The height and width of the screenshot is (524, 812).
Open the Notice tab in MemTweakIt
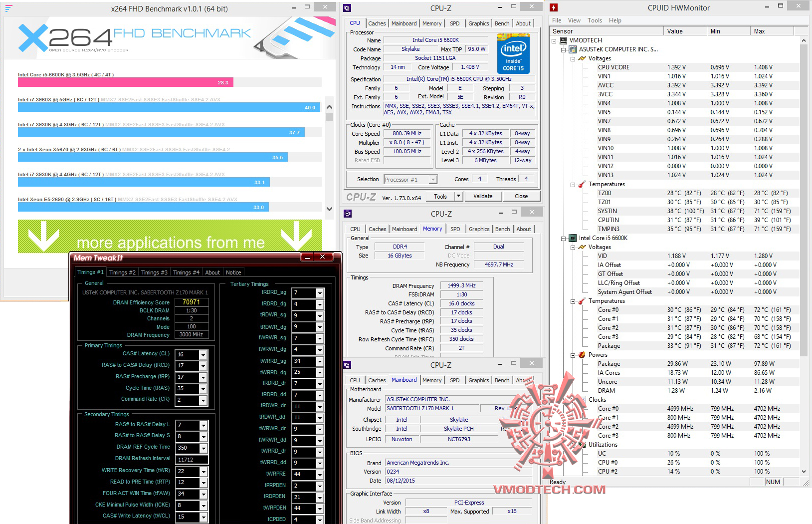(233, 272)
